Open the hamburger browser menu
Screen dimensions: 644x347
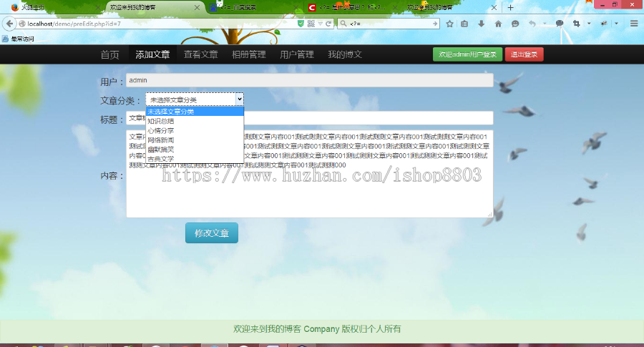tap(634, 24)
